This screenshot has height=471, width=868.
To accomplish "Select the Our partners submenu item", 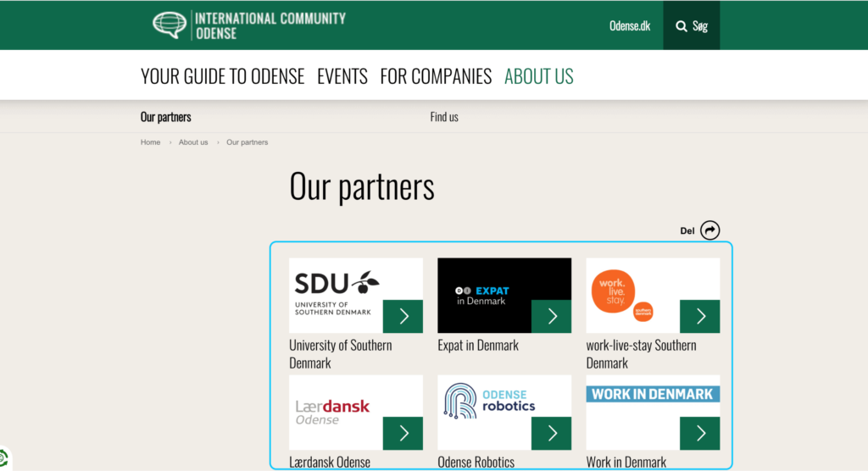I will [x=165, y=117].
